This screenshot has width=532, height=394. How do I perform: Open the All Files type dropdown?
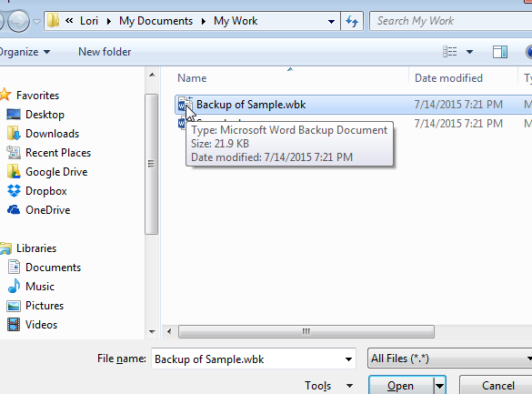coord(450,359)
